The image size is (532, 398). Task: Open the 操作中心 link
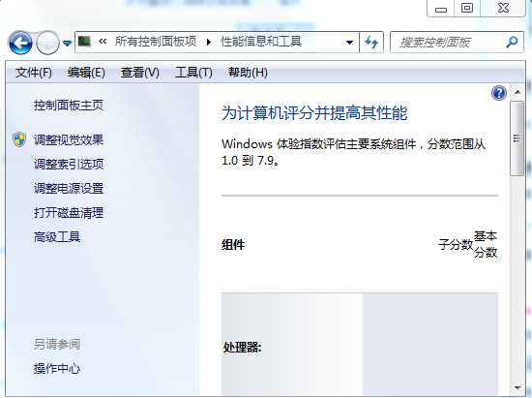click(x=57, y=368)
